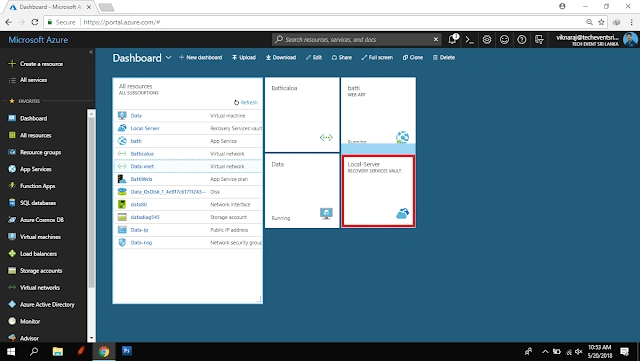Open App Services in sidebar
Viewport: 640px width, 361px height.
click(30, 169)
